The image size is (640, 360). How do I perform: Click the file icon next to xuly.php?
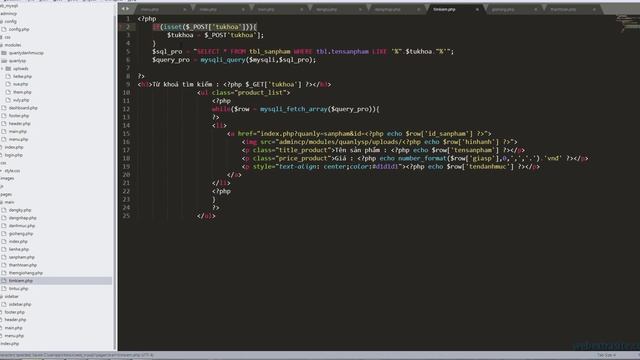[9, 100]
